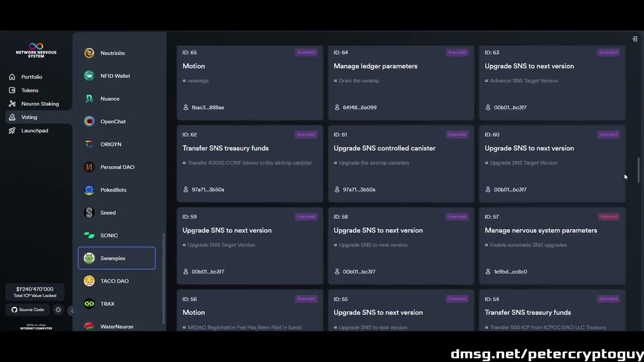644x362 pixels.
Task: Select the OpenChat project logo
Action: [89, 122]
